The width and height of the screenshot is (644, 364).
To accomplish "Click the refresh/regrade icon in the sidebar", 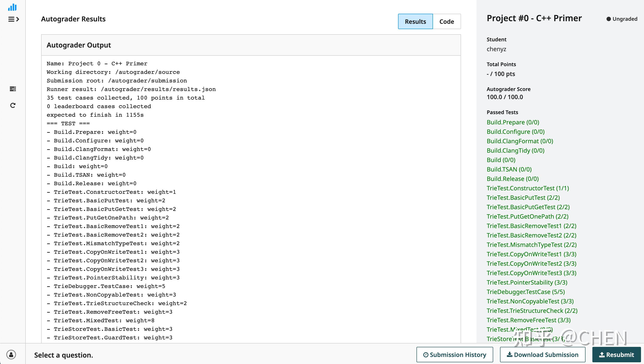I will [13, 105].
